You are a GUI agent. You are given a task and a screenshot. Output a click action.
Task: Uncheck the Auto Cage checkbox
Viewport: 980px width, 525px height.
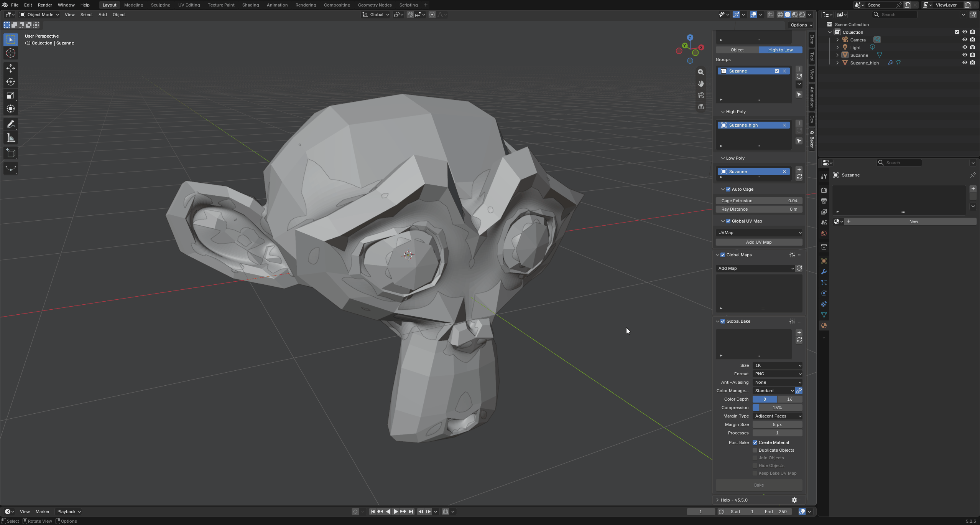click(728, 189)
